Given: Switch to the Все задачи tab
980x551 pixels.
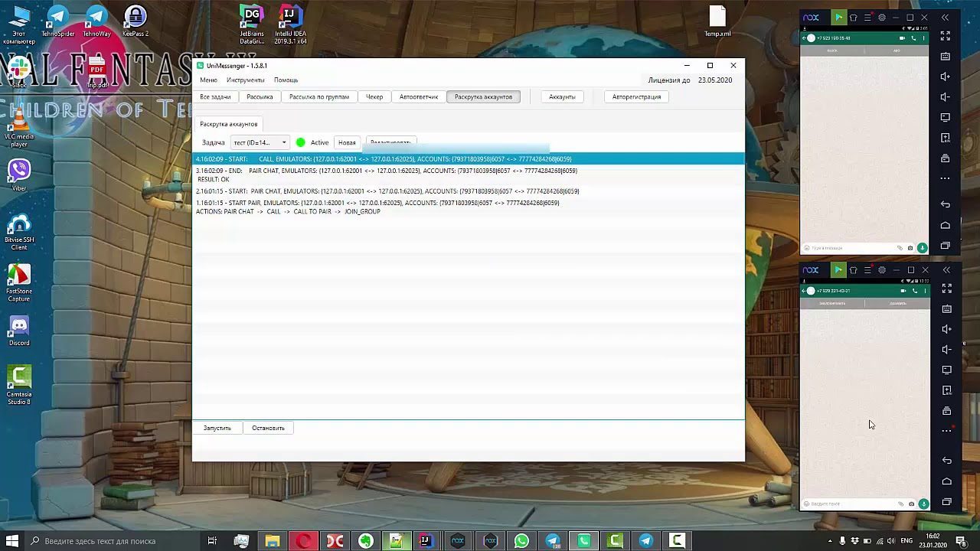Looking at the screenshot, I should [215, 96].
